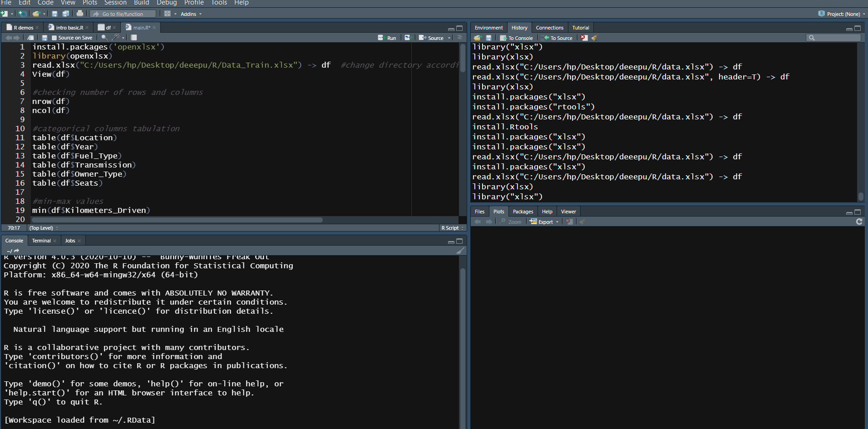
Task: Open recent files dropdown arrow
Action: coord(44,14)
